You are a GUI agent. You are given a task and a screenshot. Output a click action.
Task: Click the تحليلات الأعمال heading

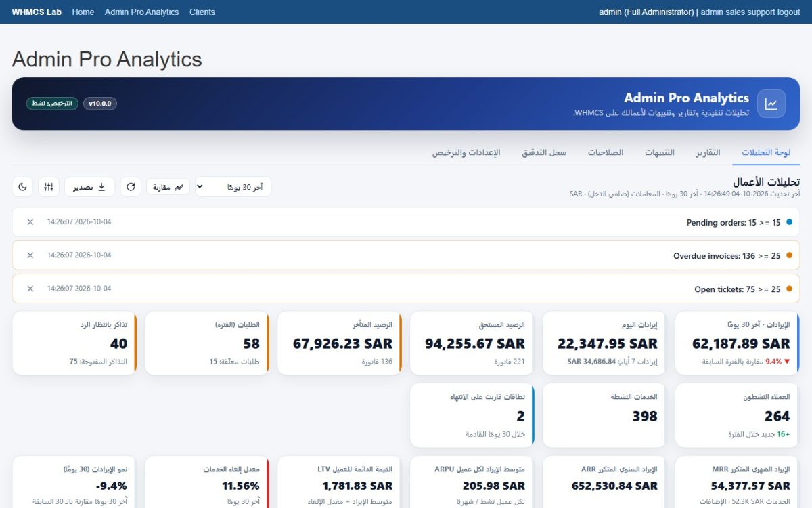click(767, 182)
